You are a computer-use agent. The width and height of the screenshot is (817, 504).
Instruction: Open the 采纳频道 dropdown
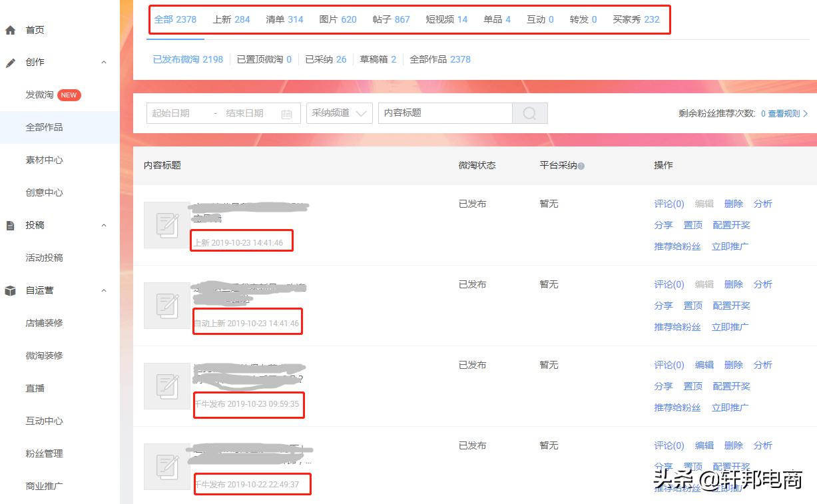point(339,113)
